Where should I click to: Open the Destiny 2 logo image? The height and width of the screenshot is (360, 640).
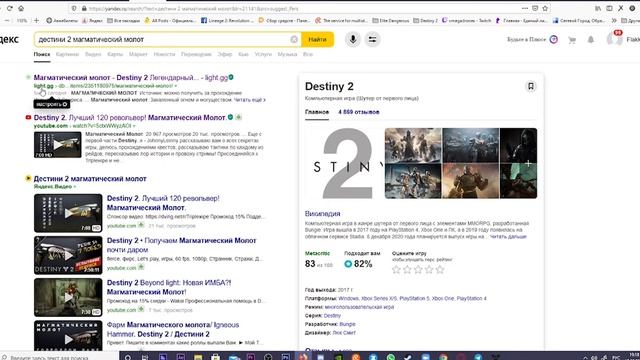point(344,163)
